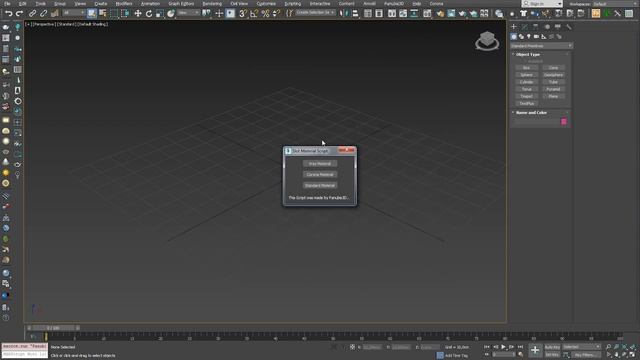Viewport: 640px width, 360px height.
Task: Activate the Select Object tool
Action: [92, 13]
